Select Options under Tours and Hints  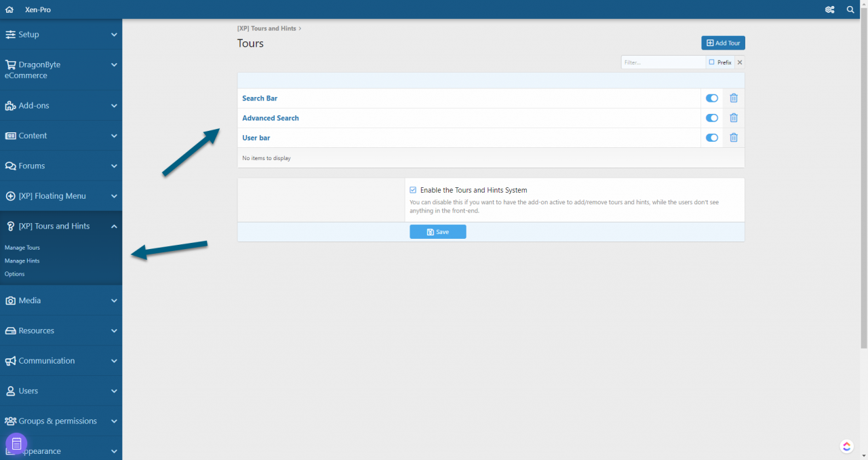pyautogui.click(x=15, y=274)
